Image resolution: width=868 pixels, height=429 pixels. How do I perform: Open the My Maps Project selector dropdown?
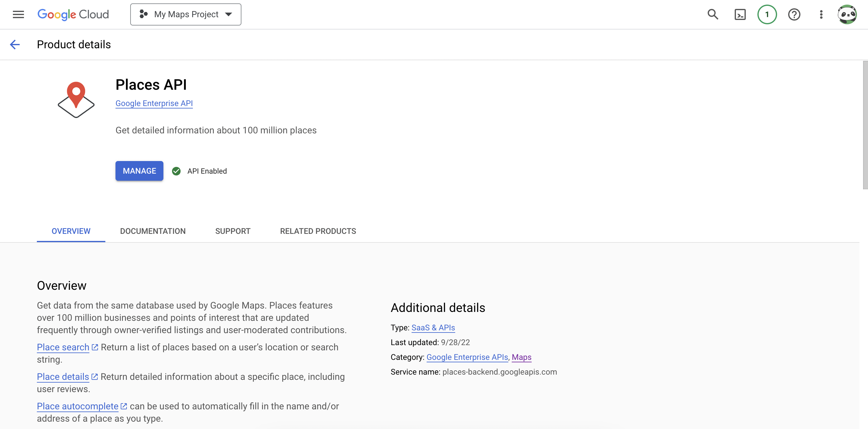tap(186, 14)
